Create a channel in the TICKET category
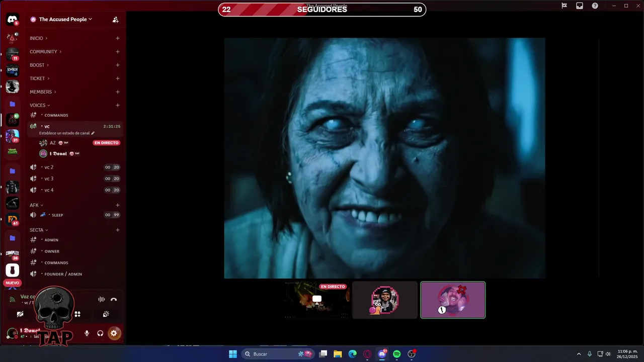The height and width of the screenshot is (362, 644). [x=118, y=78]
